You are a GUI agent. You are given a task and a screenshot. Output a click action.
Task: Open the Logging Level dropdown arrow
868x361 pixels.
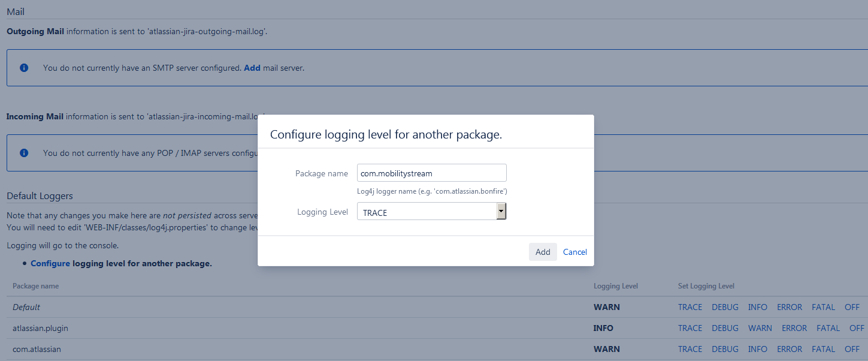[x=501, y=211]
